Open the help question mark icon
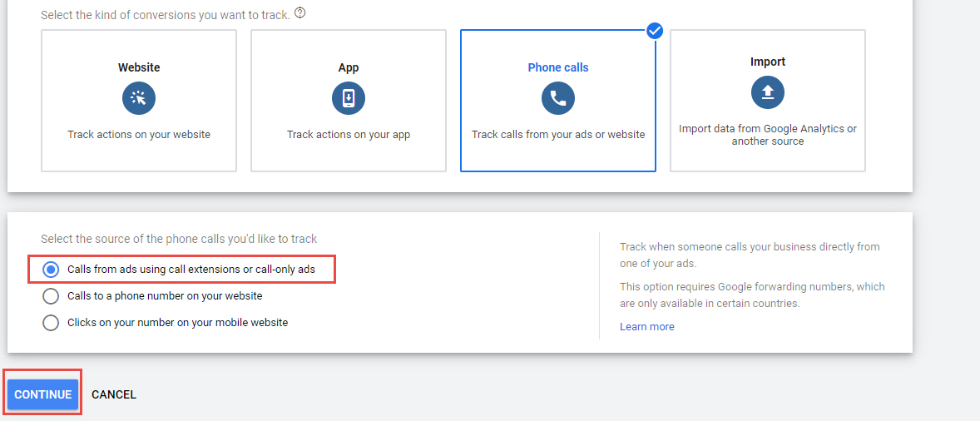This screenshot has height=421, width=980. [299, 12]
